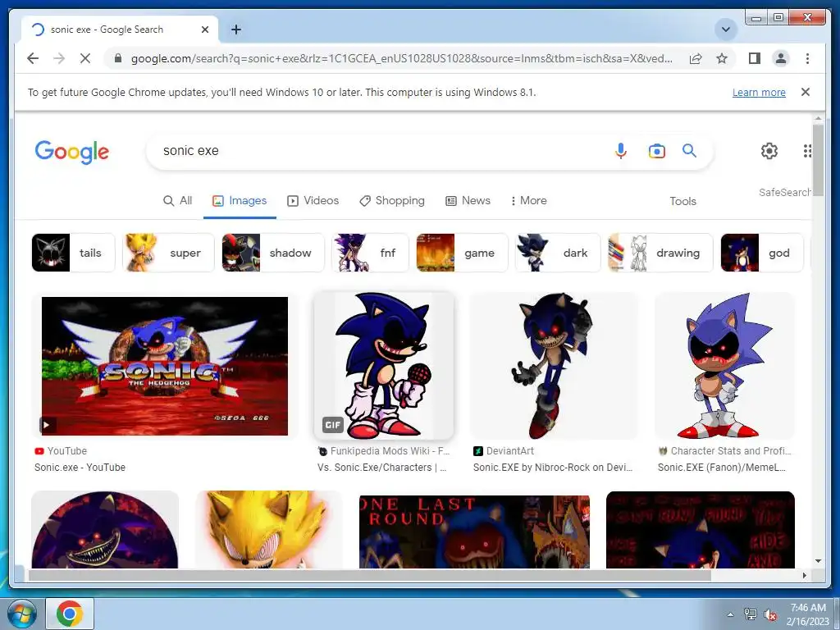Open a new browser tab

pyautogui.click(x=236, y=30)
